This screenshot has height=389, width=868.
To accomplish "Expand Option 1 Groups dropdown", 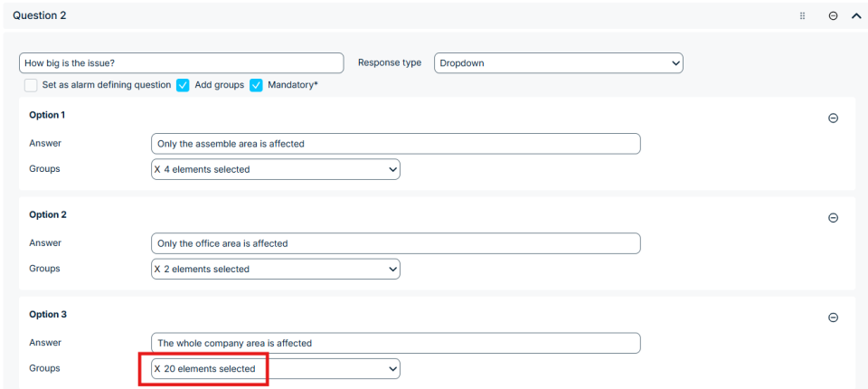I will pyautogui.click(x=392, y=169).
